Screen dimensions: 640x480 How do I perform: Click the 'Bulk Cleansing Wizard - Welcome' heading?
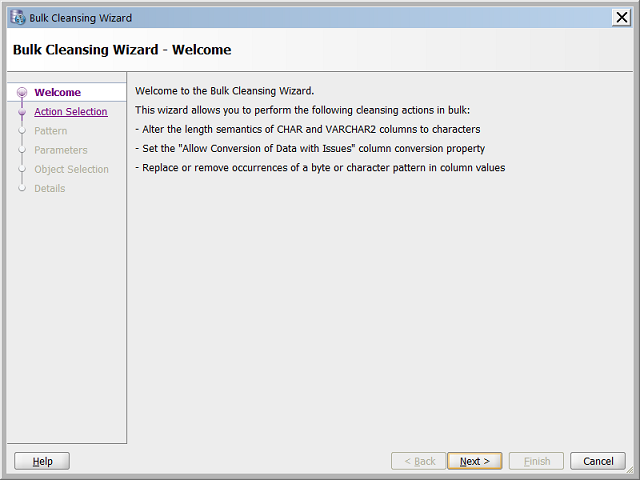tap(122, 50)
